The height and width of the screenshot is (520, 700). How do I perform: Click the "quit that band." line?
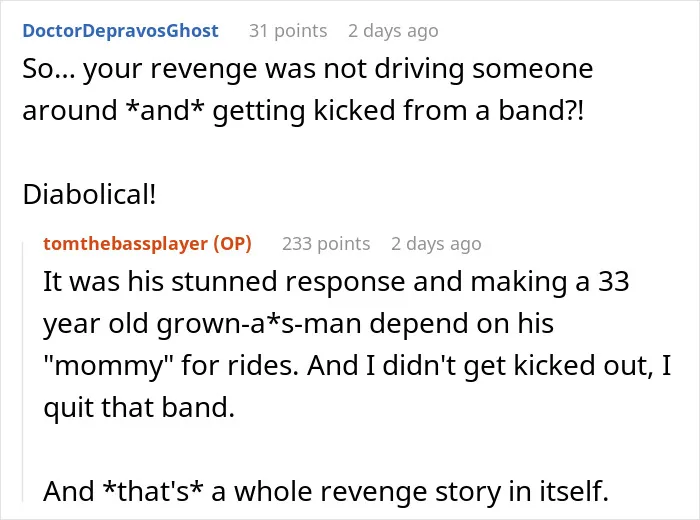(139, 408)
